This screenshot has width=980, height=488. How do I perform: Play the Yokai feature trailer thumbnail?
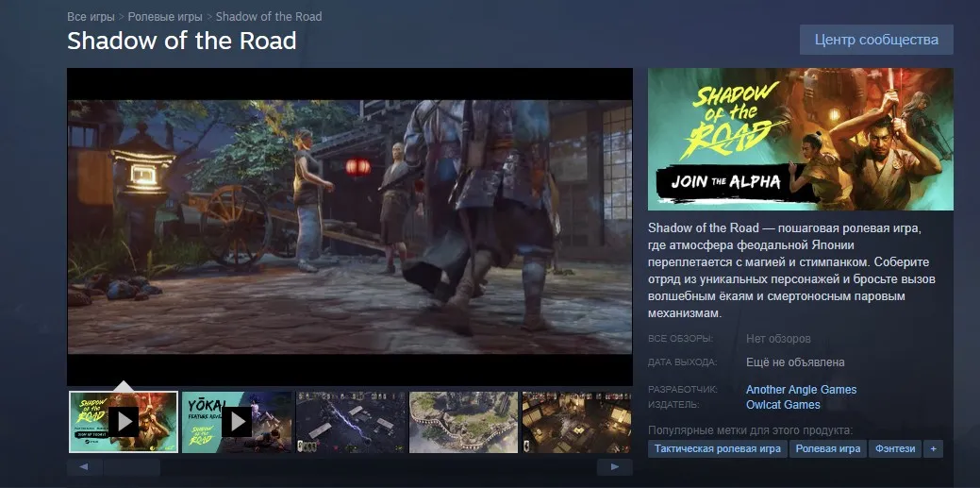click(x=237, y=422)
